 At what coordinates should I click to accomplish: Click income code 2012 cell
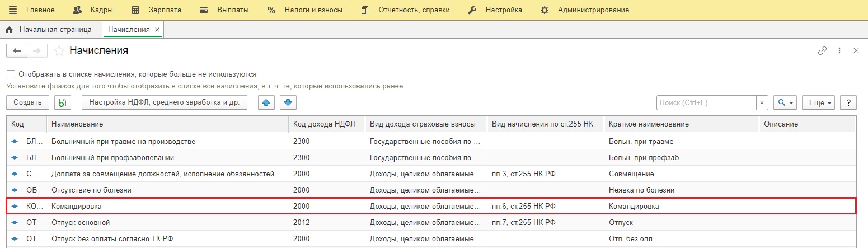pos(327,222)
